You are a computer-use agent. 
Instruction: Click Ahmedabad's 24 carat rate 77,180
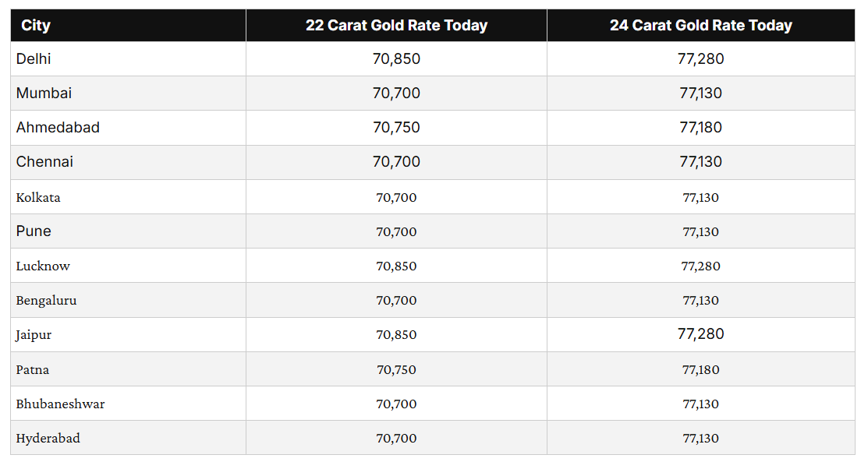(700, 128)
